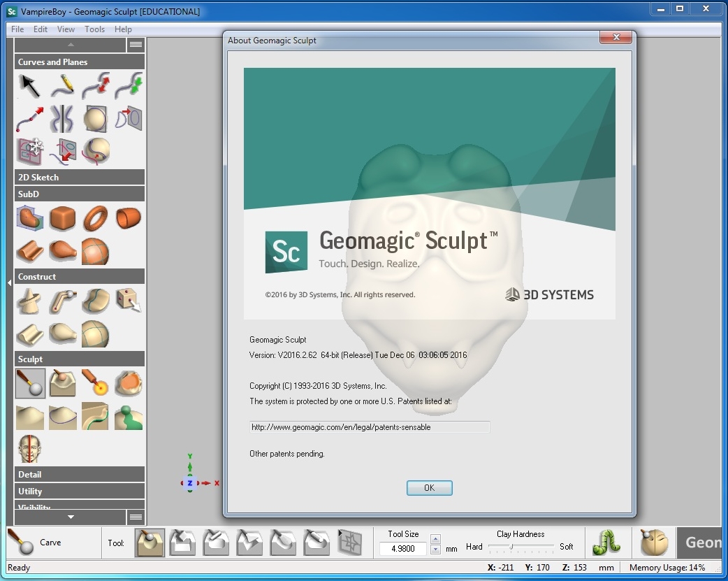
Task: Click the palette scroll-down arrow
Action: click(x=71, y=517)
